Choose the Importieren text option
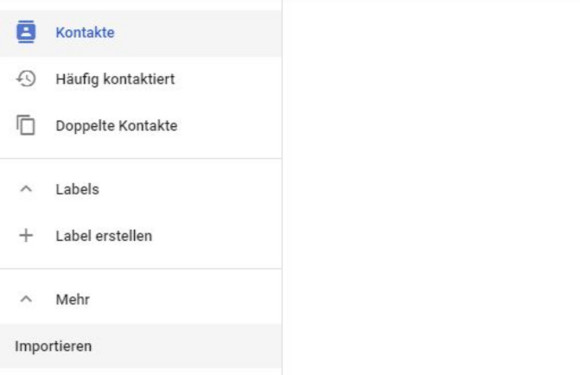The height and width of the screenshot is (375, 580). (53, 347)
